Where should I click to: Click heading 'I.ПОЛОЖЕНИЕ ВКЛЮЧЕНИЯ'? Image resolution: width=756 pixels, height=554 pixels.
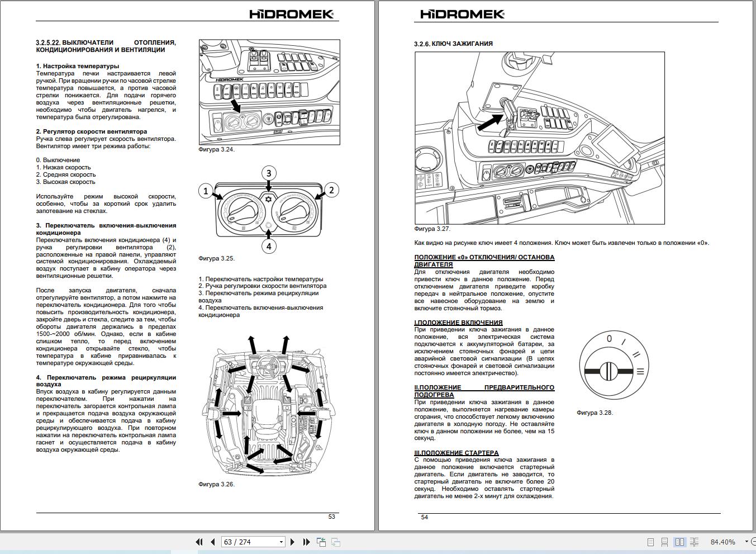click(x=458, y=323)
